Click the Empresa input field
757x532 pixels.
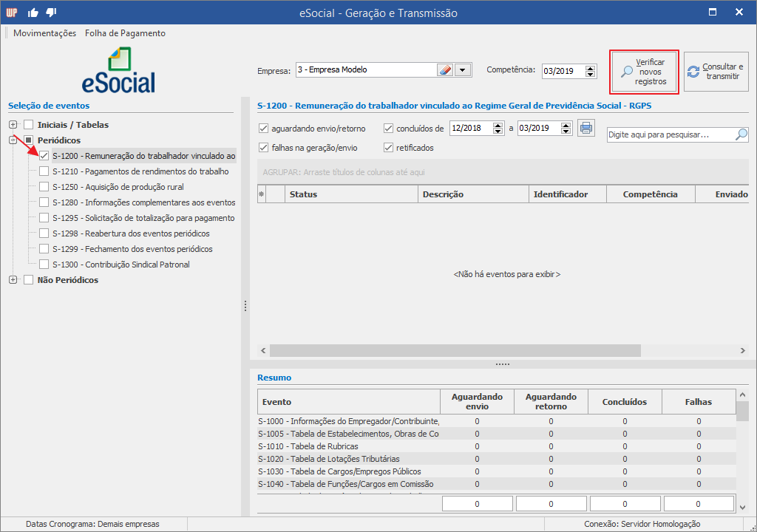click(367, 70)
